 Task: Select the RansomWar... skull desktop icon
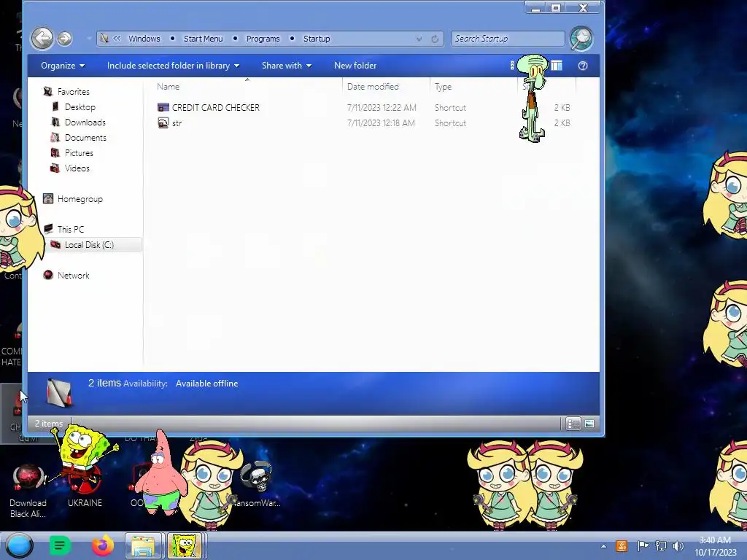(x=258, y=484)
